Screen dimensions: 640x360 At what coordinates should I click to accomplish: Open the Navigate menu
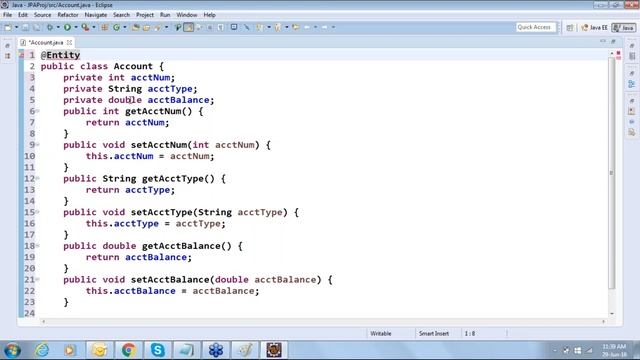pyautogui.click(x=96, y=15)
